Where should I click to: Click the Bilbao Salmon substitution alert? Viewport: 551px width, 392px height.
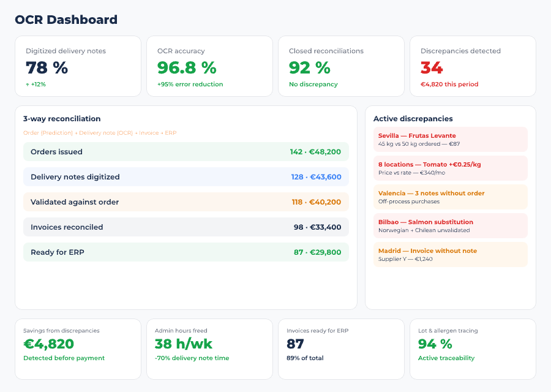pos(450,225)
